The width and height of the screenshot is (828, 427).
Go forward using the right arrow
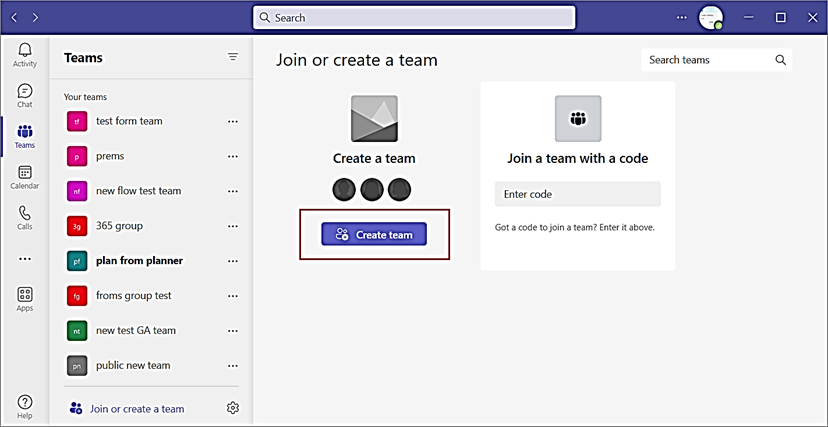(35, 17)
